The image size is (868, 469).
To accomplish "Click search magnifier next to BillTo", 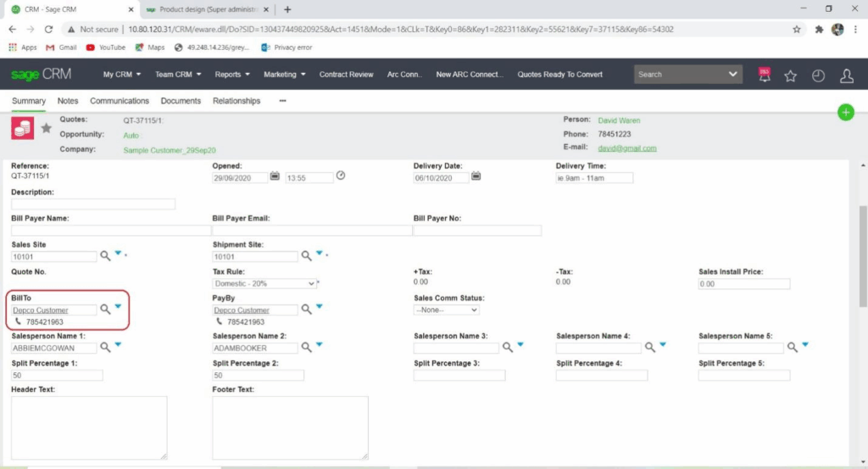I will 105,310.
